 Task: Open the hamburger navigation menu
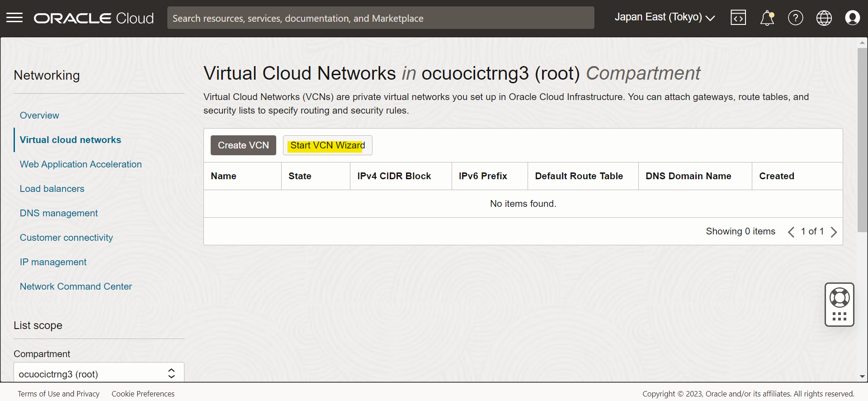[x=14, y=18]
